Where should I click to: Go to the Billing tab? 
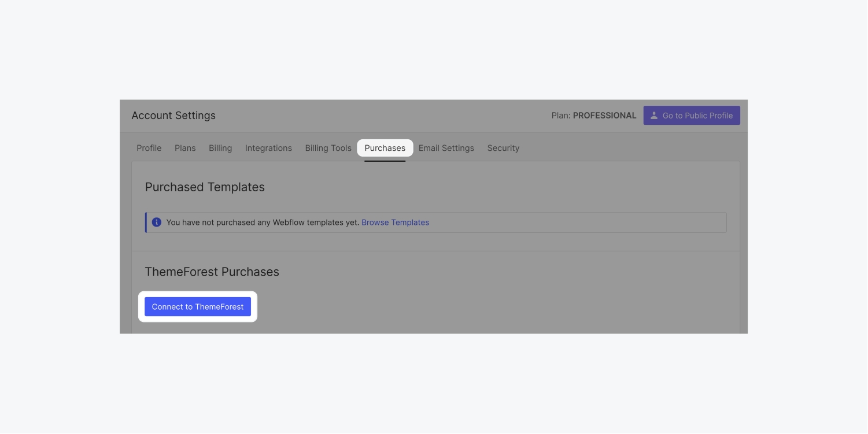pyautogui.click(x=220, y=148)
